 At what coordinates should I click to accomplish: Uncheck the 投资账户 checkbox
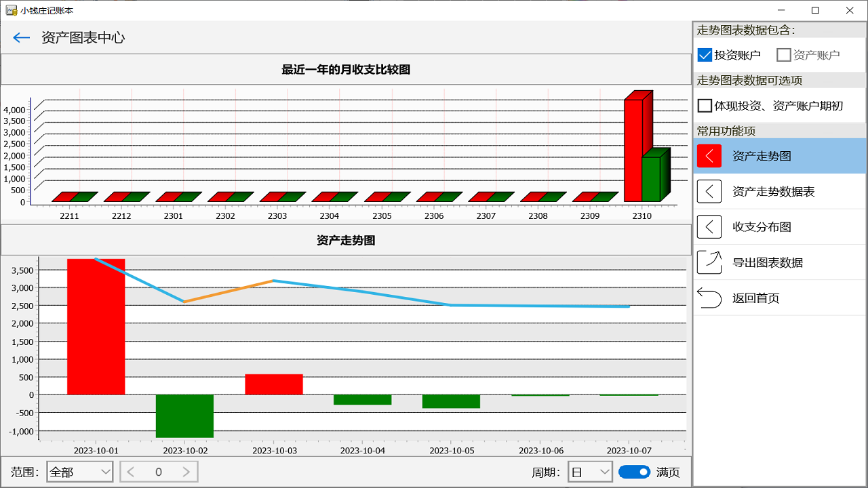(x=704, y=55)
